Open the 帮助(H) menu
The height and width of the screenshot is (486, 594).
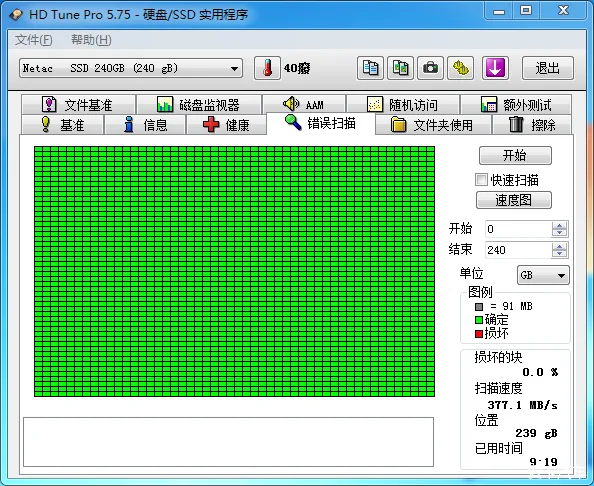91,40
